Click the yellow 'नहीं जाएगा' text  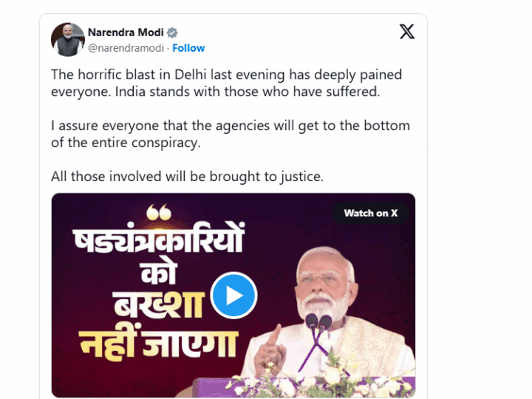(x=160, y=344)
